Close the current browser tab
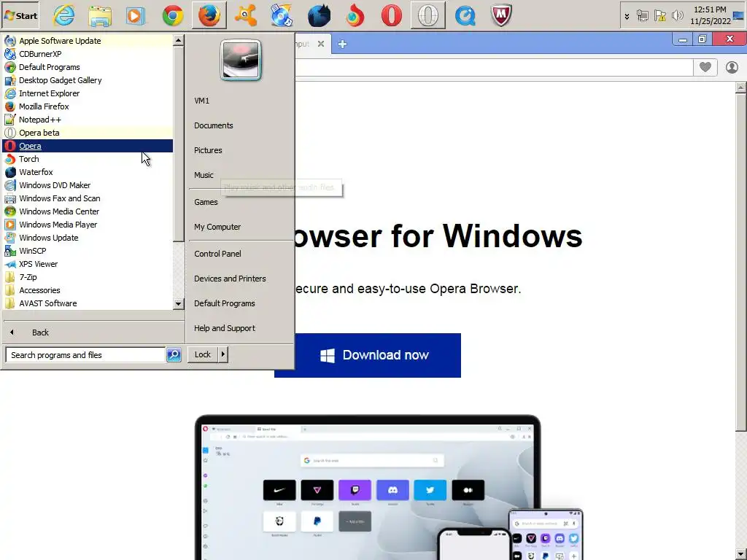Screen dimensions: 747x560 pyautogui.click(x=321, y=44)
